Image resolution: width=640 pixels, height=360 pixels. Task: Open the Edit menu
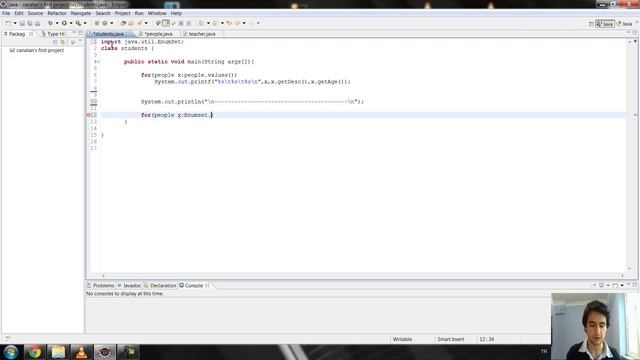19,13
